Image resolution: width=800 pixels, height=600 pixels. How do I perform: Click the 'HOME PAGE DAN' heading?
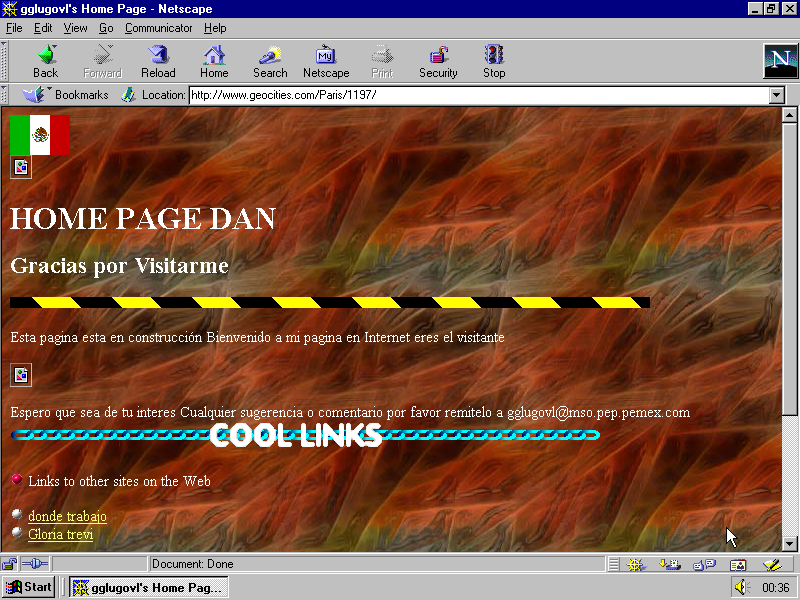click(143, 218)
